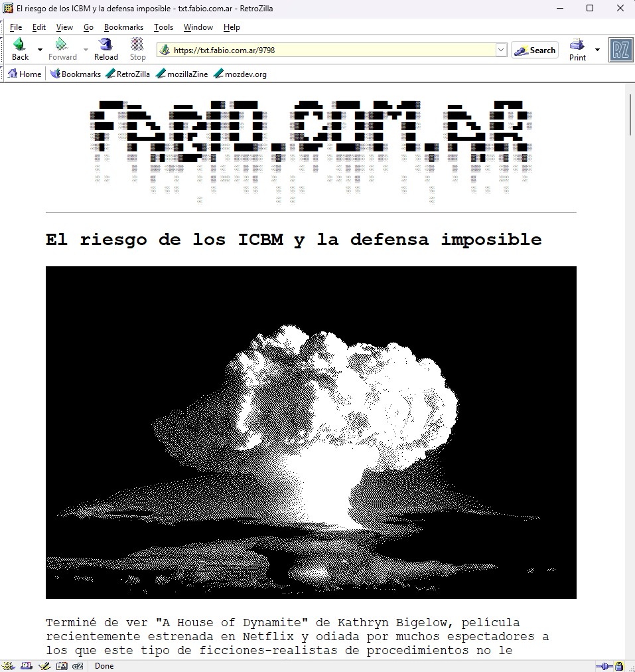Open the mozillaZine bookmark link
The image size is (635, 672).
pos(182,74)
